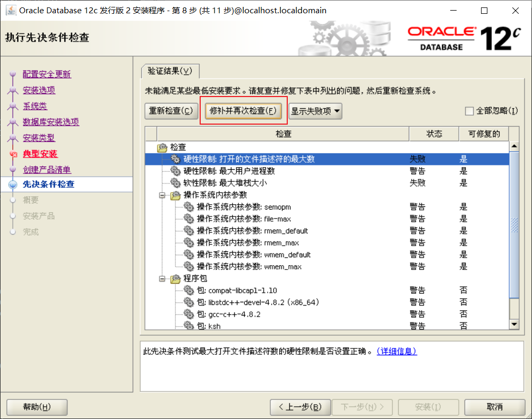Click the Java icon in the title bar
Screen dimensions: 532x419
pos(11,10)
